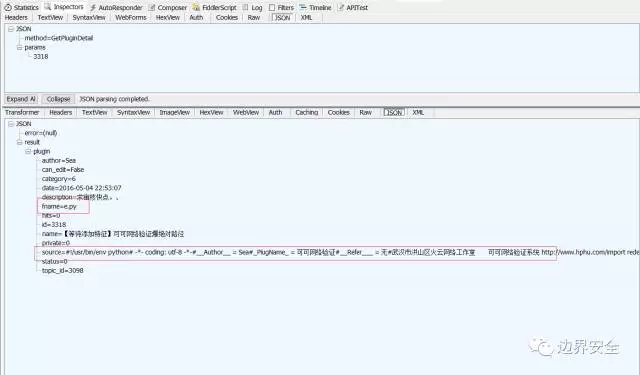Select the category=6 row
The width and height of the screenshot is (640, 375).
click(x=59, y=179)
